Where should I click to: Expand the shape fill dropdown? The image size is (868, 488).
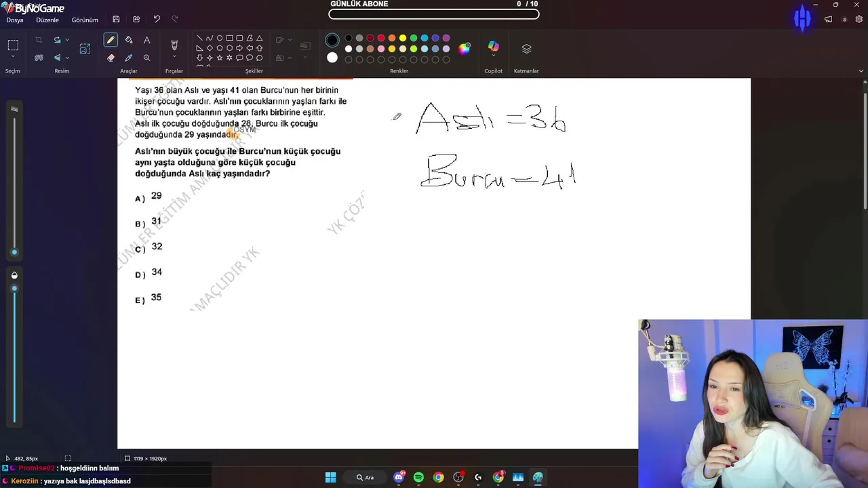[291, 58]
